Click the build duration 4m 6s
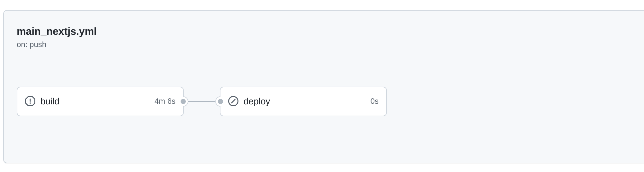The width and height of the screenshot is (644, 172). (165, 101)
